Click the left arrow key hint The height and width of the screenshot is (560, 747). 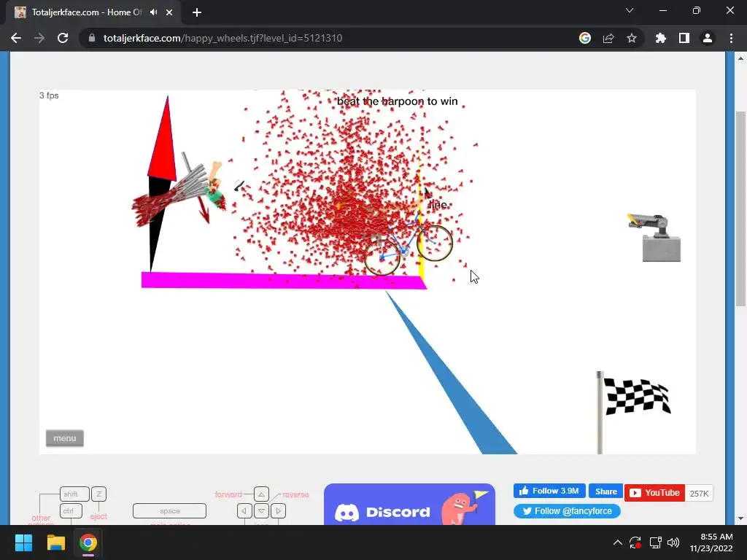tap(244, 511)
